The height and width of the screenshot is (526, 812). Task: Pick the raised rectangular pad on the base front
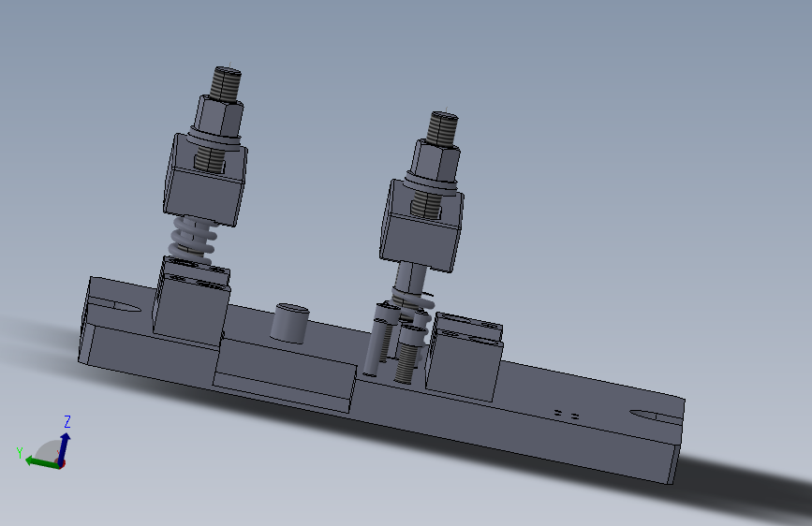tap(286, 376)
